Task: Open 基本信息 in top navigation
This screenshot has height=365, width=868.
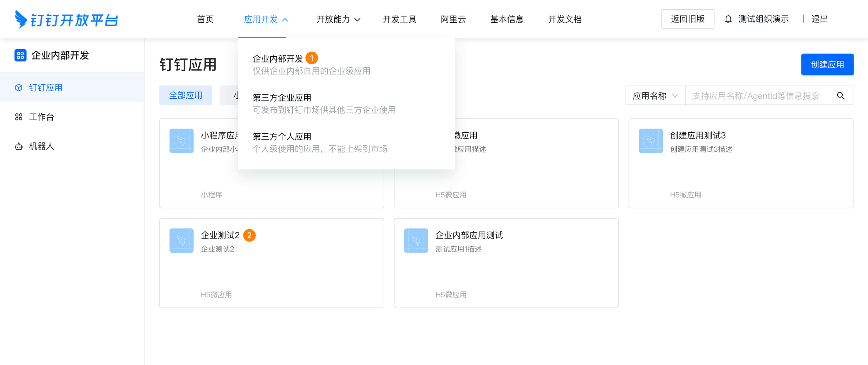Action: click(507, 19)
